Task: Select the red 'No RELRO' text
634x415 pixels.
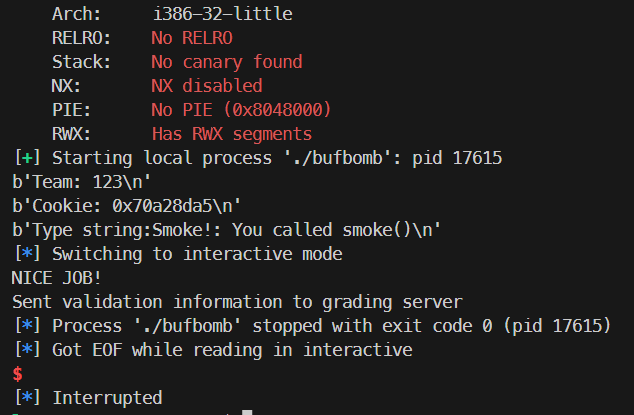Action: pos(192,38)
